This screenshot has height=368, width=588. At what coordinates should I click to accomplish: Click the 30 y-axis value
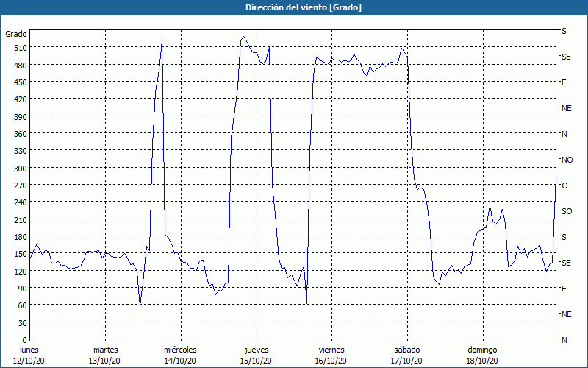(23, 323)
